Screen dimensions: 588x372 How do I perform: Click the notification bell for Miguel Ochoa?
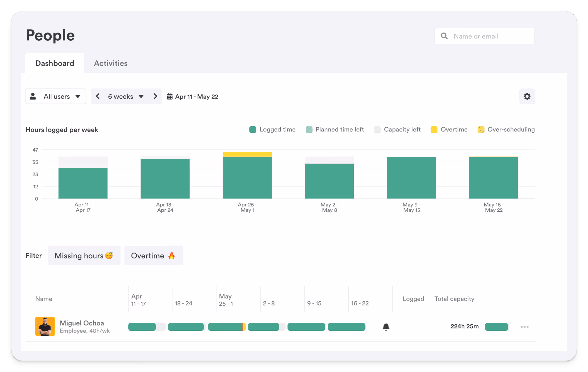[386, 327]
